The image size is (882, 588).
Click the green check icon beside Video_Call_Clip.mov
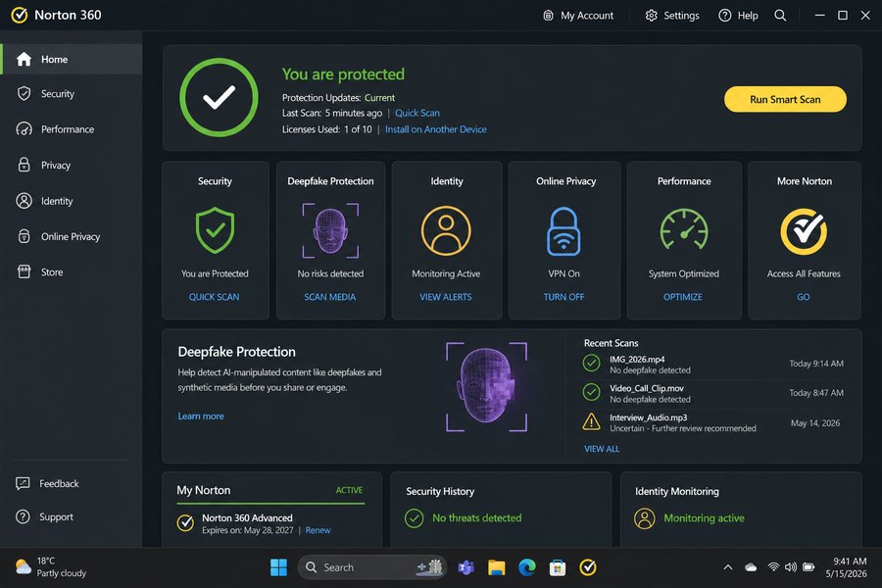tap(591, 392)
